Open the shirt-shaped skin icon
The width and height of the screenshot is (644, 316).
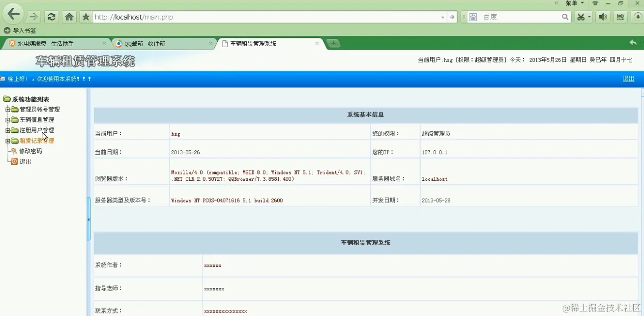(595, 3)
